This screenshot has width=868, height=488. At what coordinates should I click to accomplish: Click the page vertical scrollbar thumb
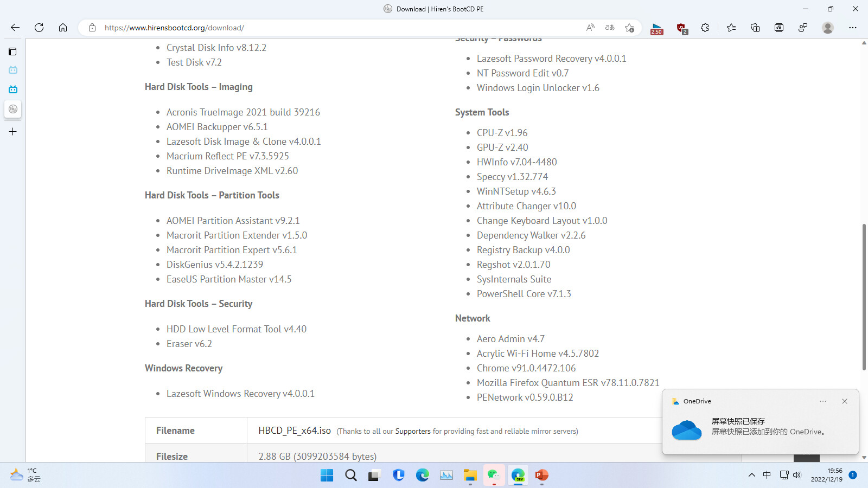864,297
